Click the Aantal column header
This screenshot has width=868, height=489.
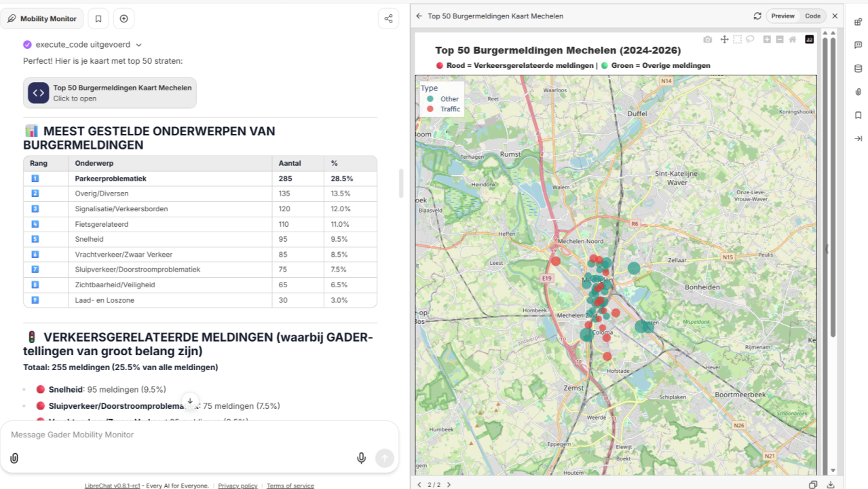pos(298,164)
